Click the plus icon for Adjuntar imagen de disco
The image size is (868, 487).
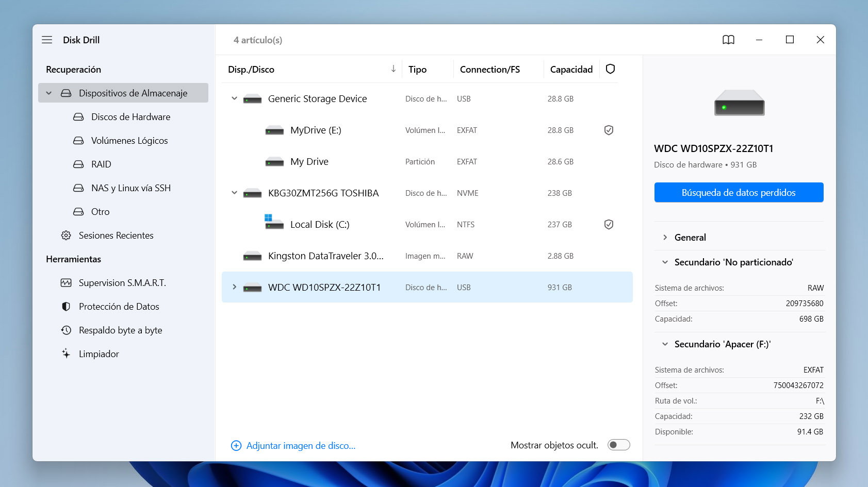pyautogui.click(x=236, y=446)
